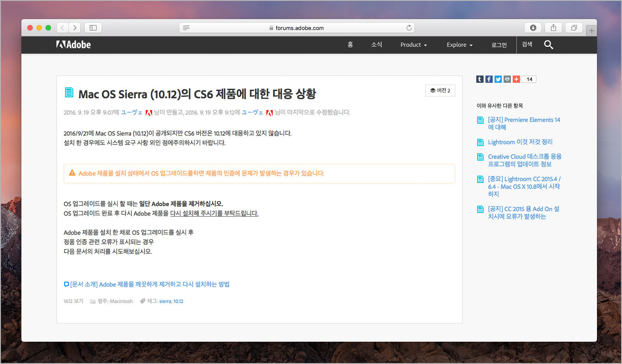Reload the forums.adobe.com page
Viewport: 622px width, 364px height.
click(409, 28)
